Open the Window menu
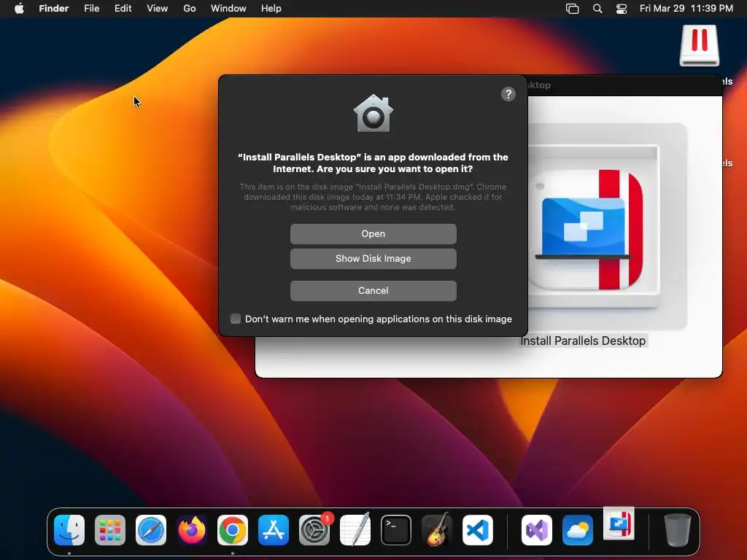The width and height of the screenshot is (747, 560). click(x=228, y=9)
